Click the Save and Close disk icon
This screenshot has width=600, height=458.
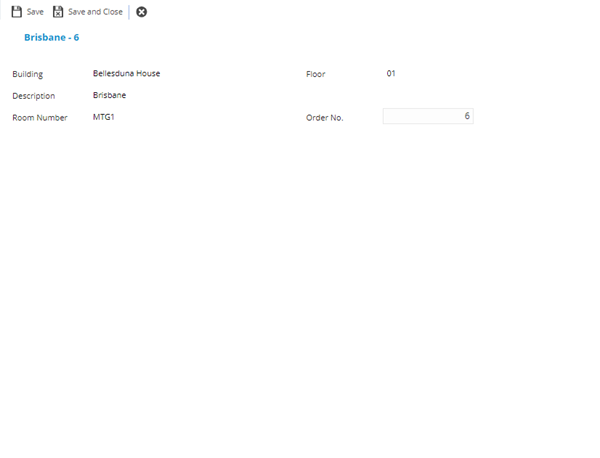point(58,12)
